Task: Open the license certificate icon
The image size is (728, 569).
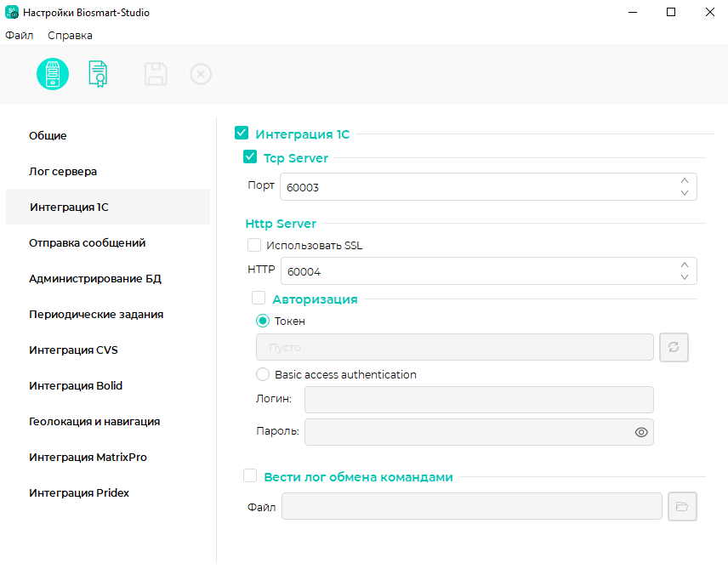Action: [x=98, y=74]
